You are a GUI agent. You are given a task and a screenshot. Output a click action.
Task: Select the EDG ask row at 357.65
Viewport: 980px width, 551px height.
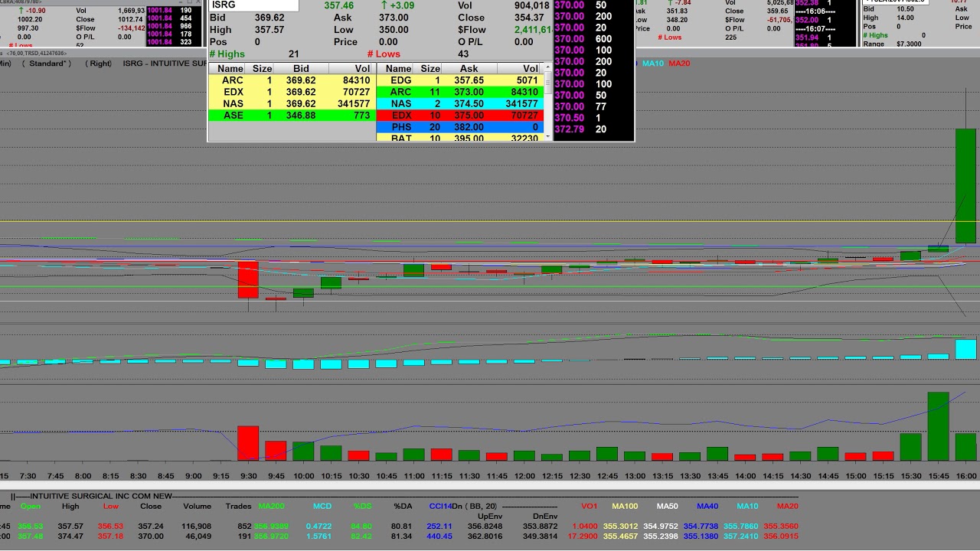[460, 80]
